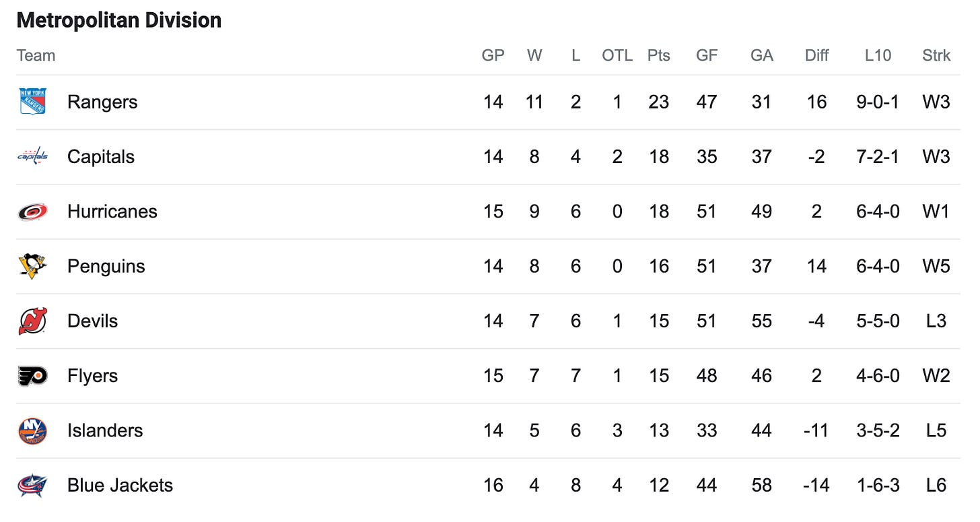Sort by the Diff column header
The height and width of the screenshot is (522, 980).
pos(816,55)
